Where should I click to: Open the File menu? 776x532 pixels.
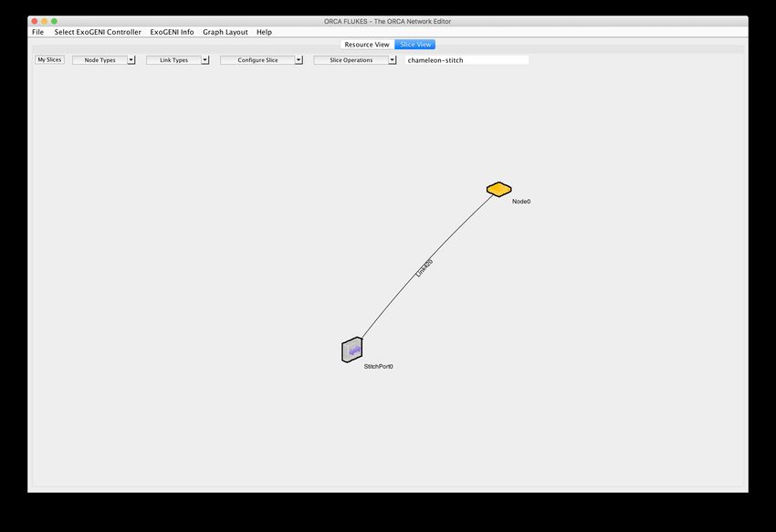37,32
